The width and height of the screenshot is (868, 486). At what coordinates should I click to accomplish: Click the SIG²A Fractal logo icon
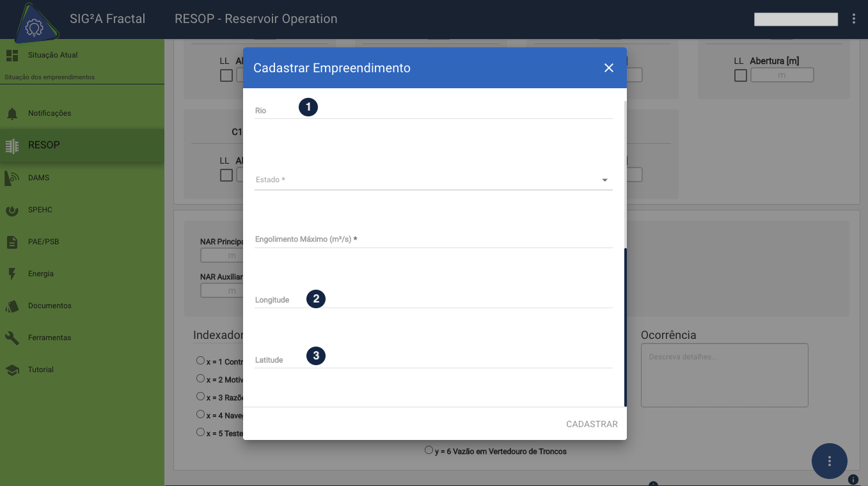click(33, 26)
